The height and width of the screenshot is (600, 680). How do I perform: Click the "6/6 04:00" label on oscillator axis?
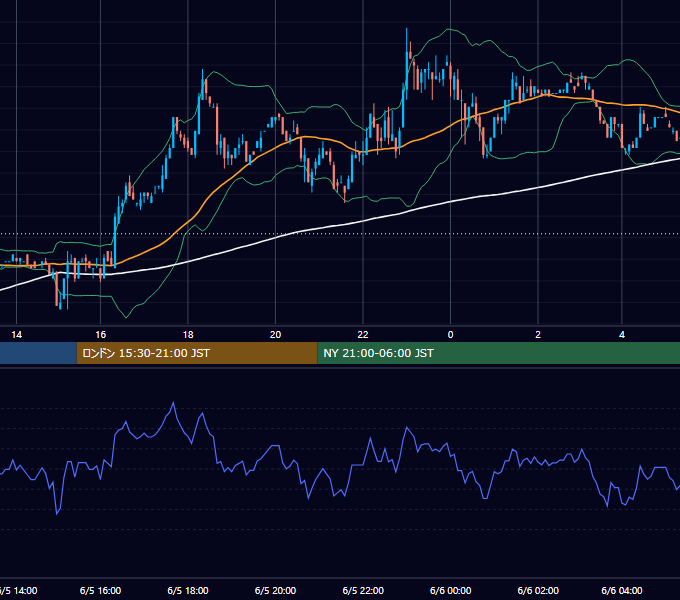(x=622, y=590)
